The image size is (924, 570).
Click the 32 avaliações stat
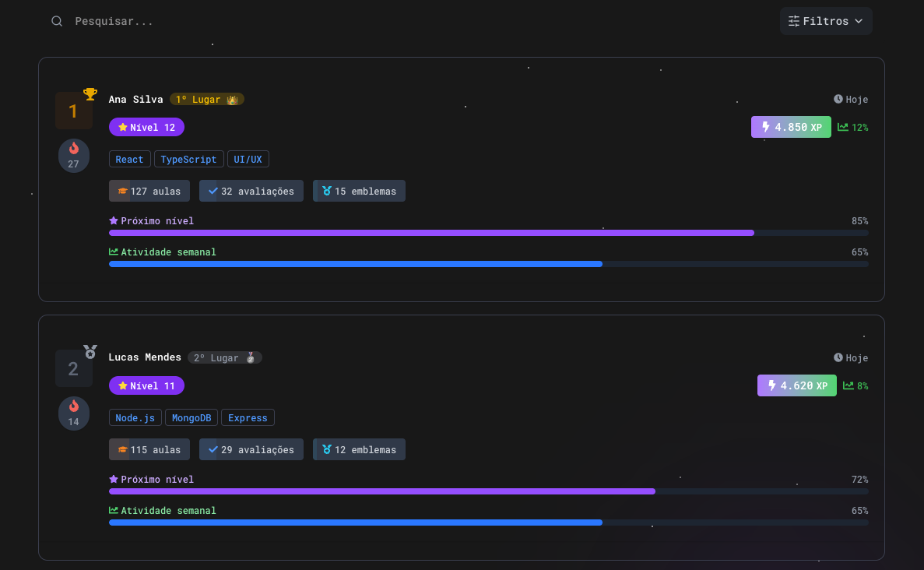(251, 191)
